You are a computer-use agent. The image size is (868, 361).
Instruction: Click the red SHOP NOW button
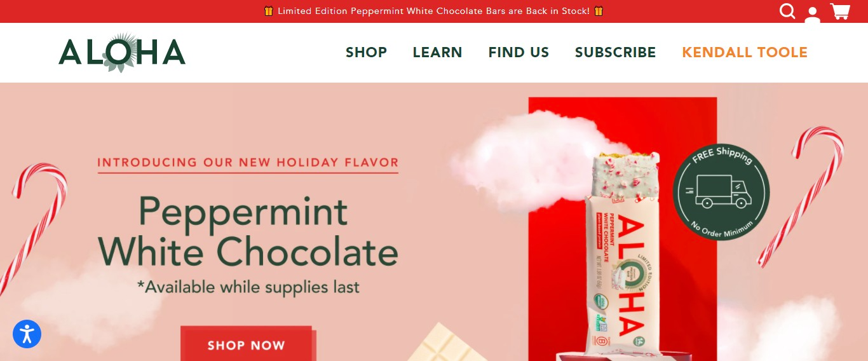click(x=247, y=344)
